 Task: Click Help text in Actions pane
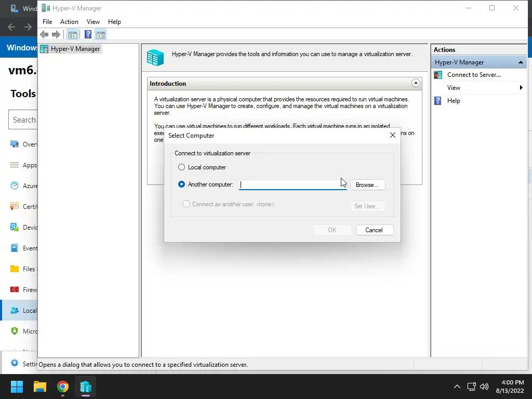454,101
